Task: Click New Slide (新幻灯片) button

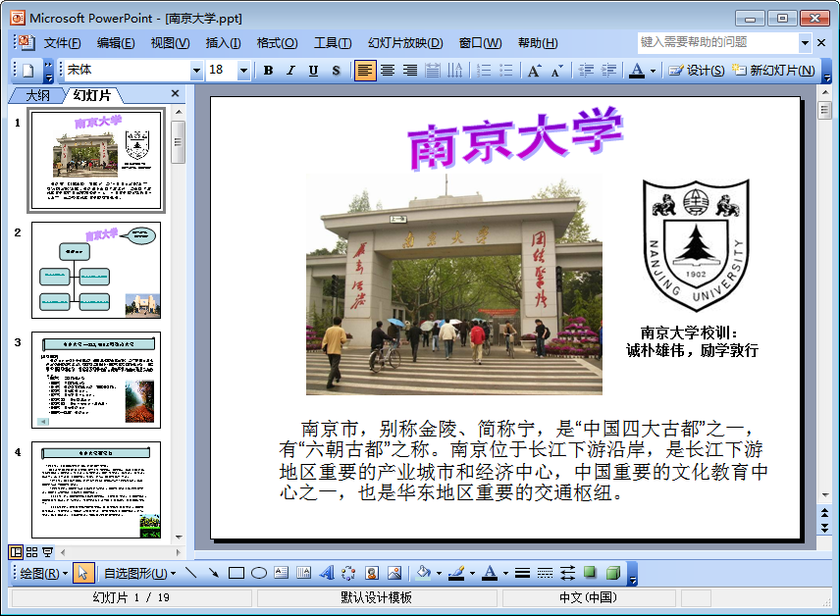Action: (773, 71)
